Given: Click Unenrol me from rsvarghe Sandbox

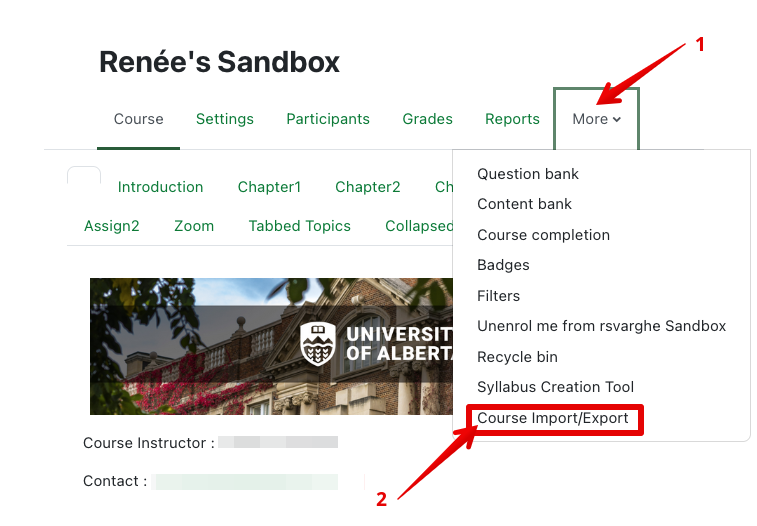Looking at the screenshot, I should (x=601, y=326).
